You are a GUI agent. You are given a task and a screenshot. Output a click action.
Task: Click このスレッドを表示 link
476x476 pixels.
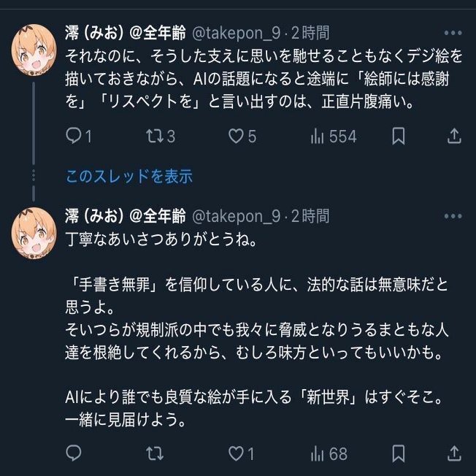[129, 176]
